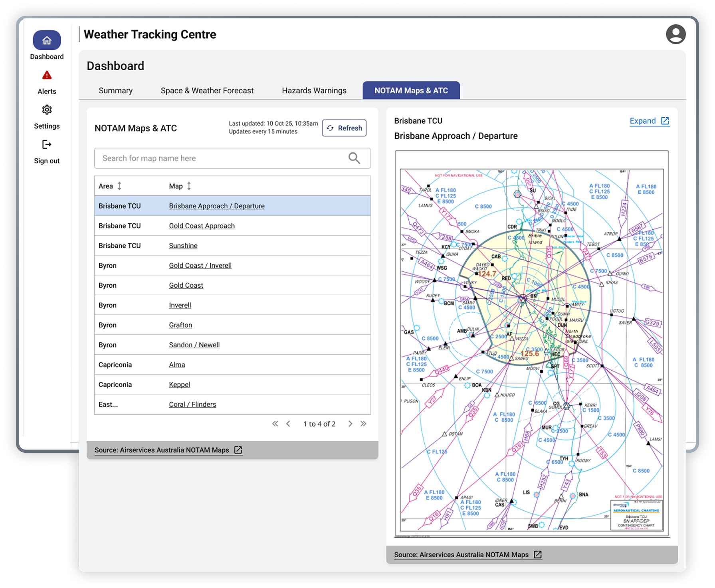Open Gold Coast Approach map link
This screenshot has width=715, height=588.
pos(202,226)
